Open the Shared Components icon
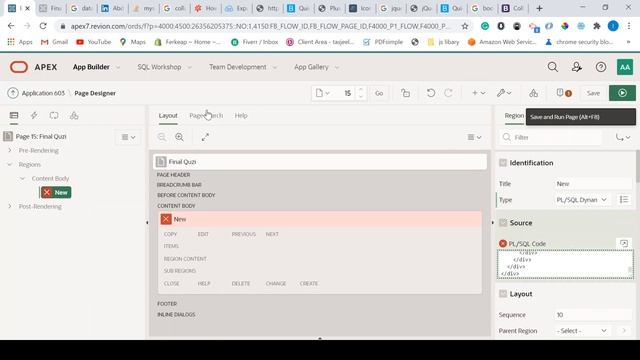Image resolution: width=640 pixels, height=360 pixels. 533,93
